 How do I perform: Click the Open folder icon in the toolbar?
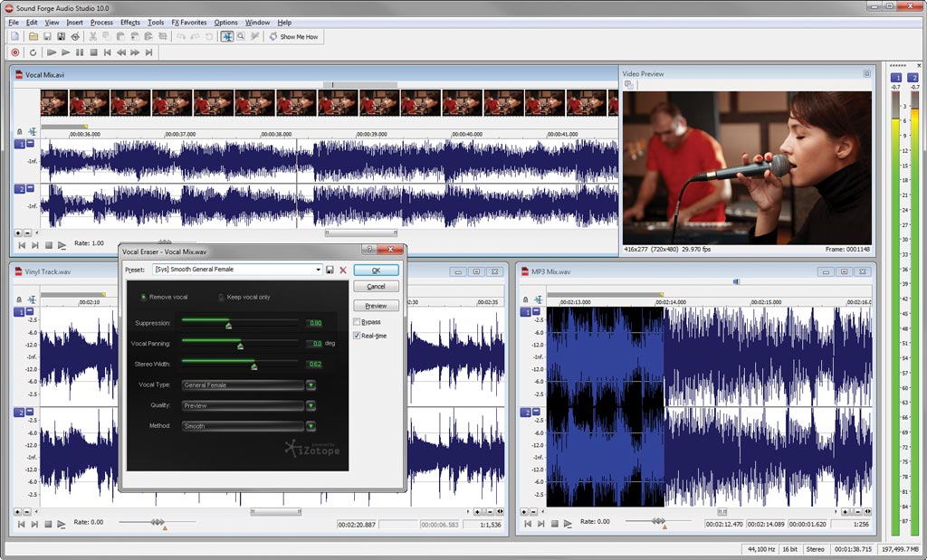(33, 36)
